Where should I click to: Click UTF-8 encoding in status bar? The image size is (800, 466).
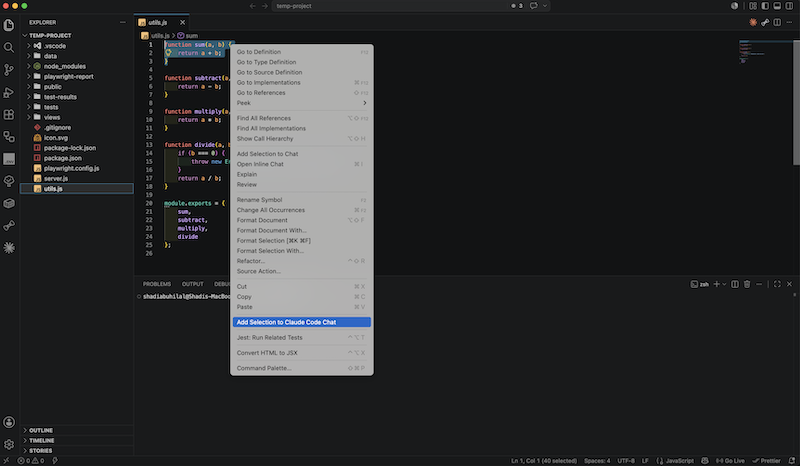[x=626, y=461]
